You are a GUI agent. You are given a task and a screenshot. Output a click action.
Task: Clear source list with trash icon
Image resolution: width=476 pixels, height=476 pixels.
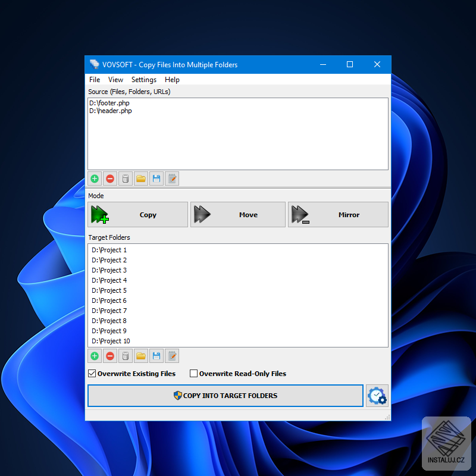pyautogui.click(x=126, y=178)
